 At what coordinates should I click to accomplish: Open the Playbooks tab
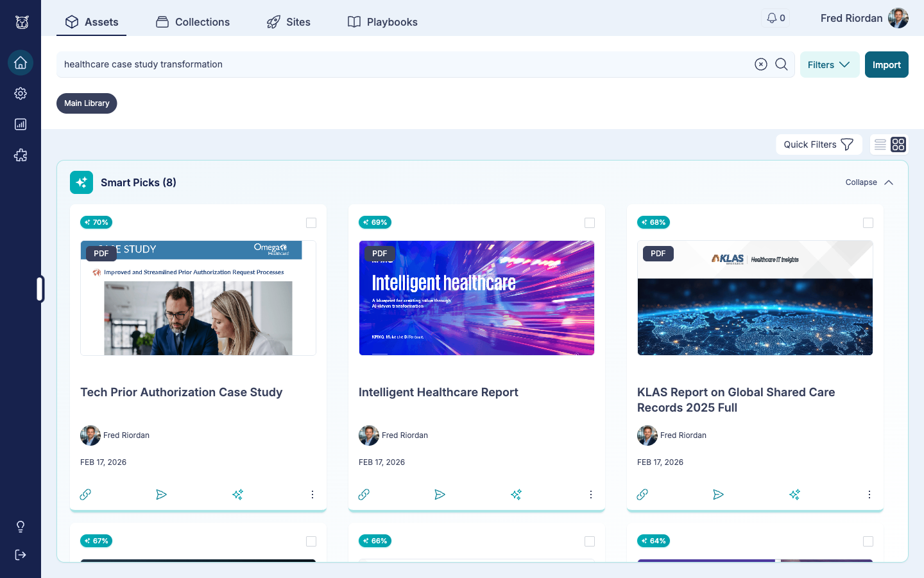click(x=382, y=22)
